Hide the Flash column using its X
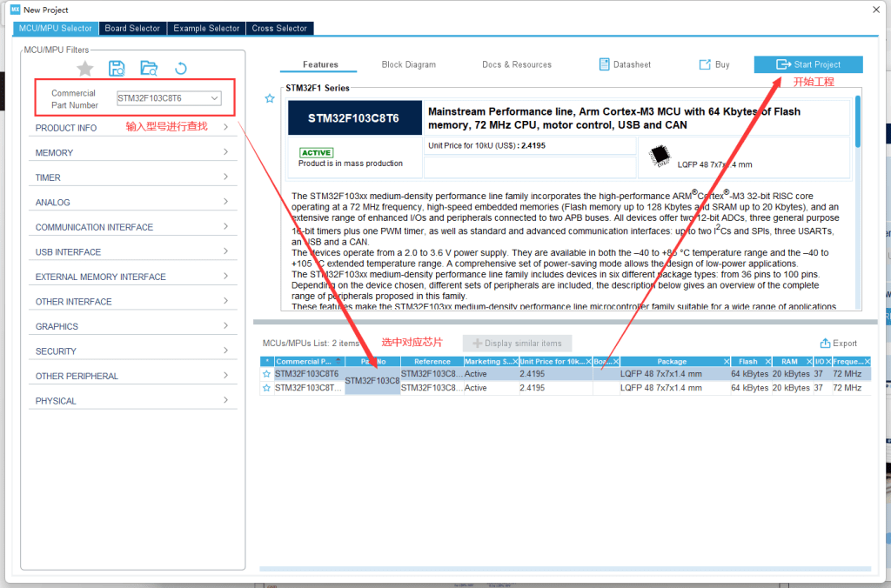This screenshot has height=588, width=891. (x=767, y=362)
